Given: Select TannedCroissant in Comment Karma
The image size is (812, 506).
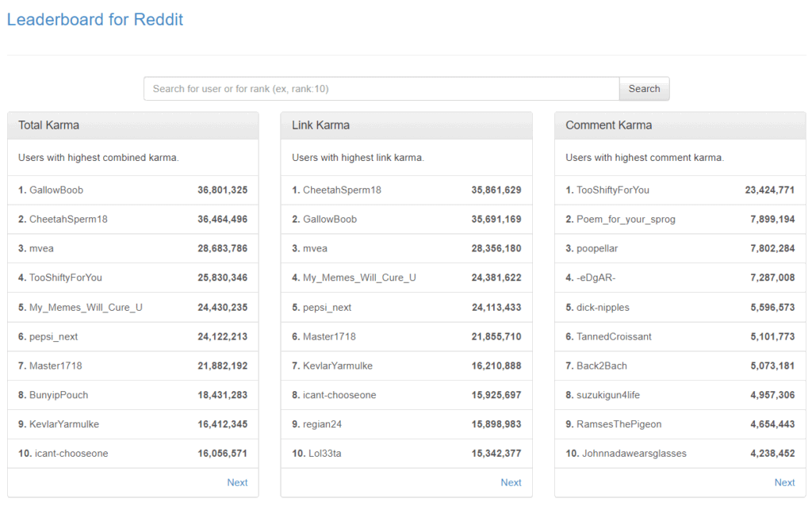Looking at the screenshot, I should click(614, 336).
